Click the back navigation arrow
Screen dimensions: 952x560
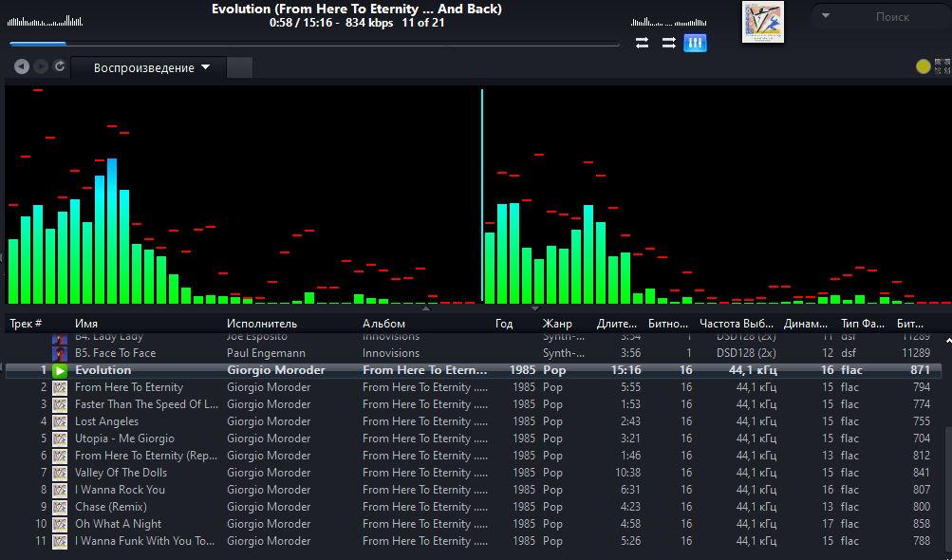(x=22, y=66)
